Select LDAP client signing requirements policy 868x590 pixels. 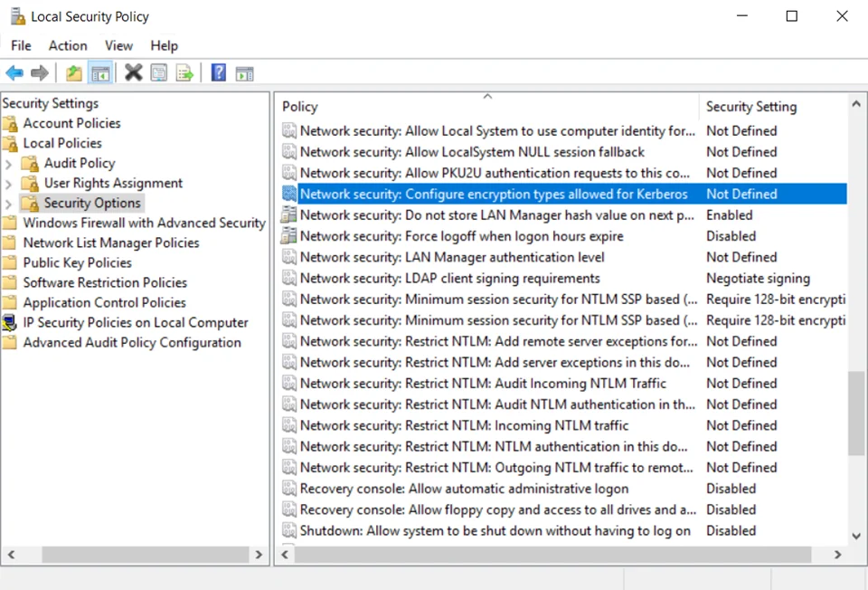(x=449, y=278)
